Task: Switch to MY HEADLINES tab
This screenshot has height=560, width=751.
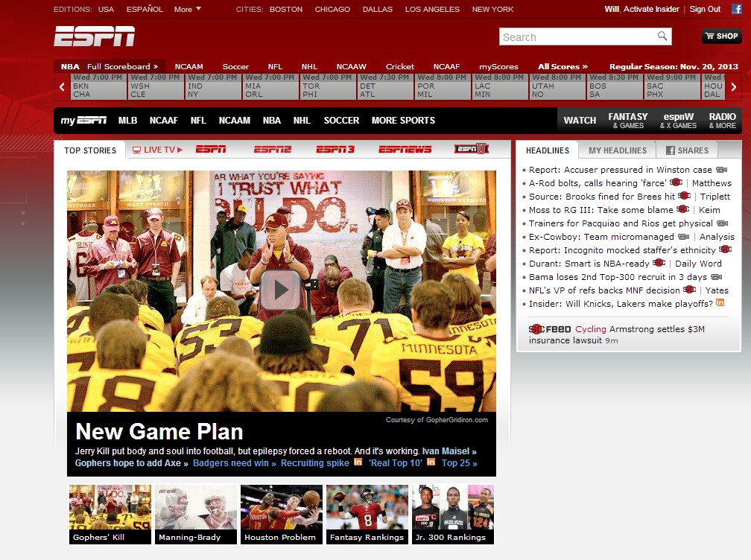Action: (618, 150)
